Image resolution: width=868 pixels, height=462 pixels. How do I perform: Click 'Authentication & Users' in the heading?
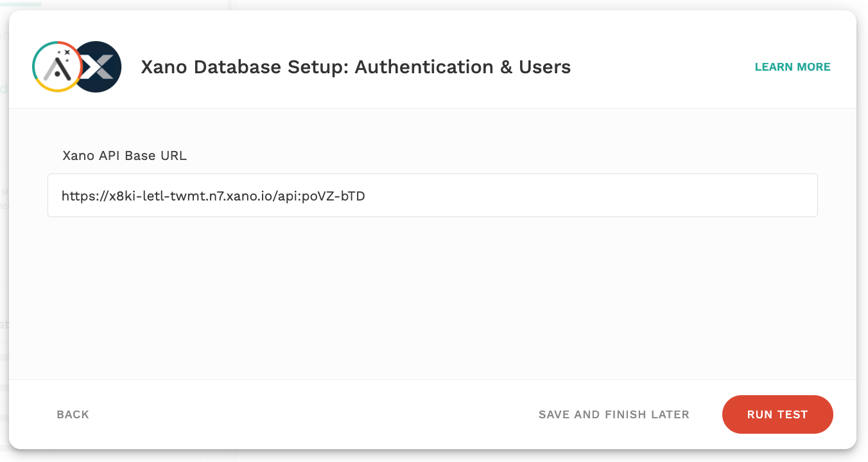coord(462,67)
